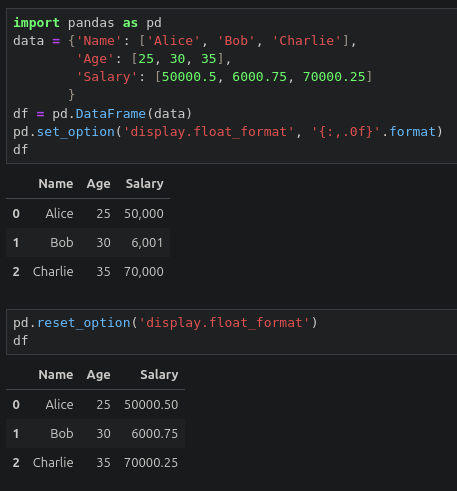
Task: Click the 'display.float_format' string in the second cell
Action: (x=224, y=323)
